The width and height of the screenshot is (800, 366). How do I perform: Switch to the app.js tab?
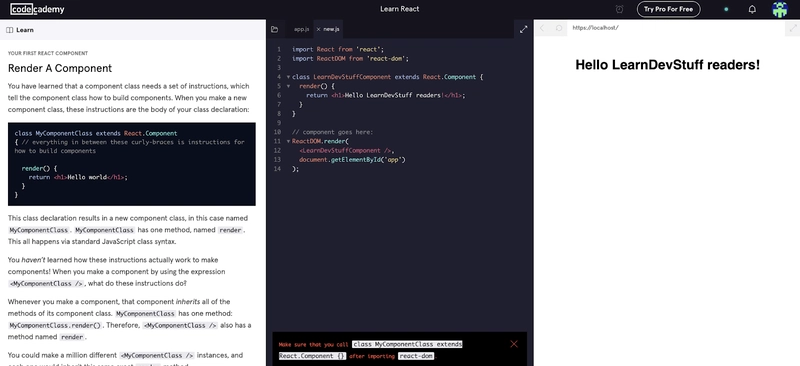[x=302, y=29]
